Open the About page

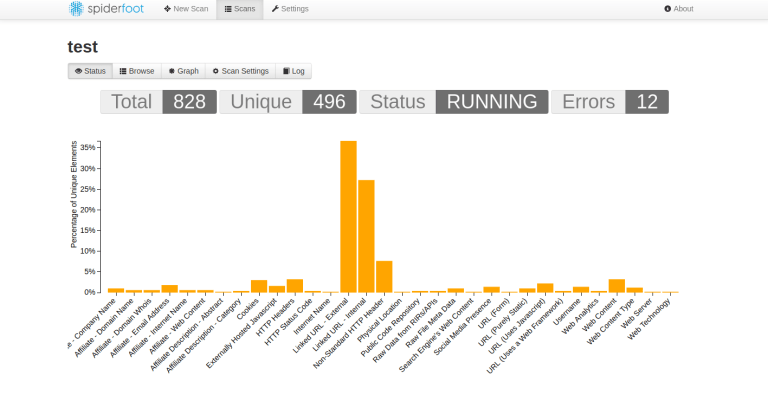point(679,9)
